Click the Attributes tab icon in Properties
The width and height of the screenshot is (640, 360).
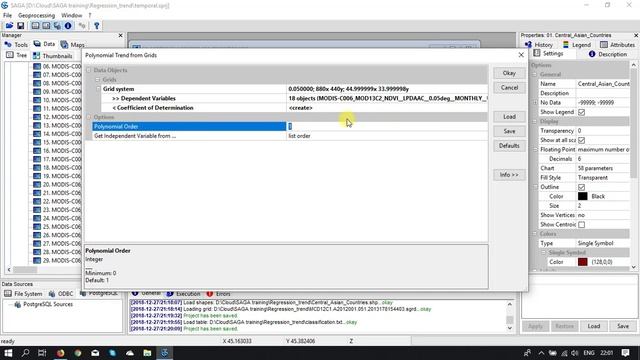[x=604, y=44]
